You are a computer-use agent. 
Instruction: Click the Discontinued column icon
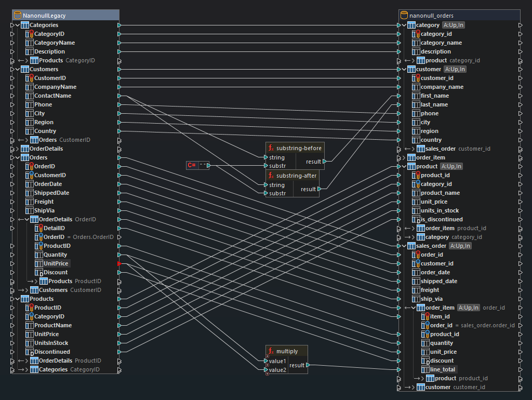click(x=30, y=352)
